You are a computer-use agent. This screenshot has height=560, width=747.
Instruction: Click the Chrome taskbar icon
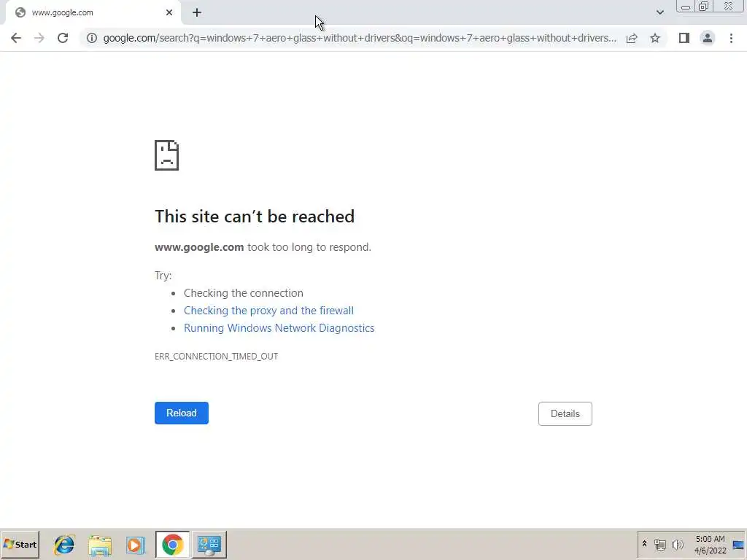click(172, 544)
